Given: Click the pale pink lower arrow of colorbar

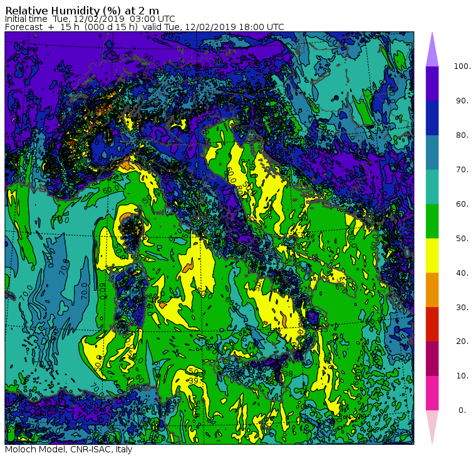Looking at the screenshot, I should coord(432,428).
